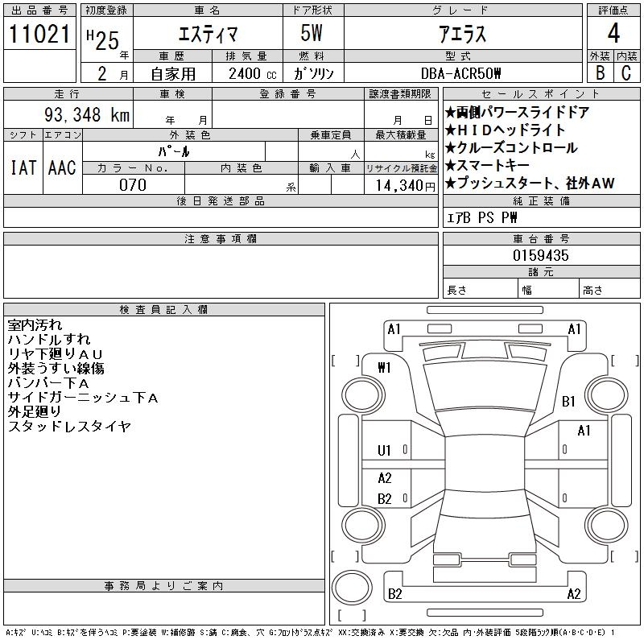Click the exterior color value パール
This screenshot has height=644, width=644.
174,151
